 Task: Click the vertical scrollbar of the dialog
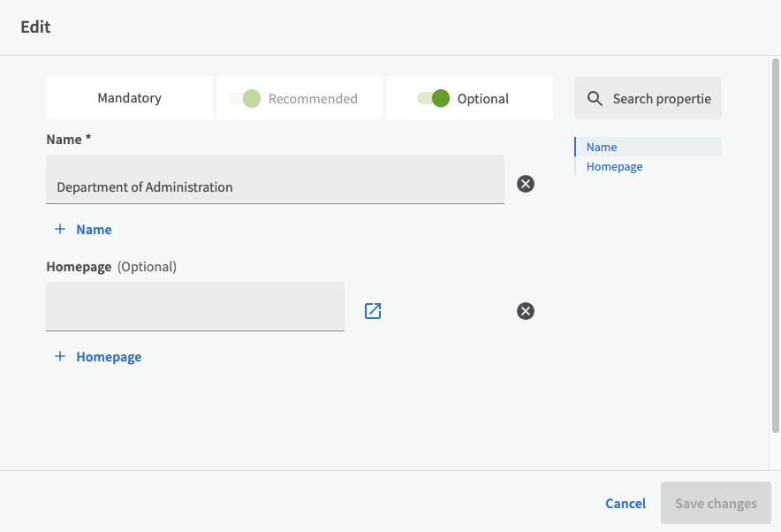[775, 247]
